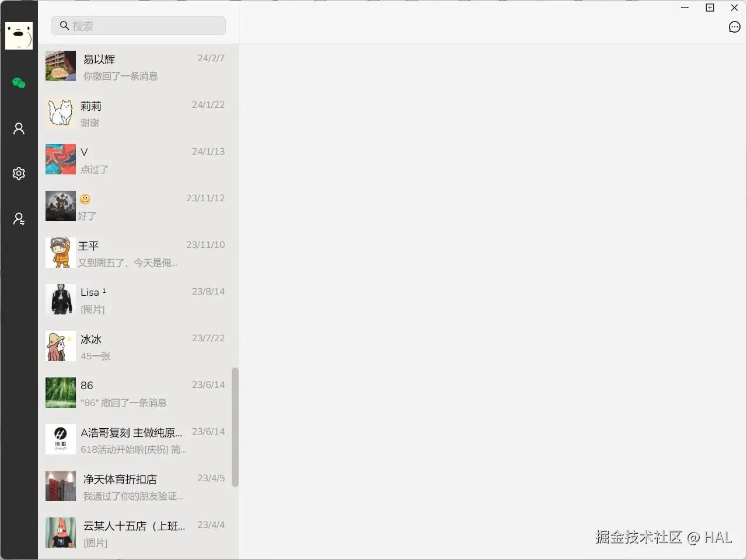Click the Add Friends sidebar icon
Image resolution: width=747 pixels, height=560 pixels.
point(18,219)
